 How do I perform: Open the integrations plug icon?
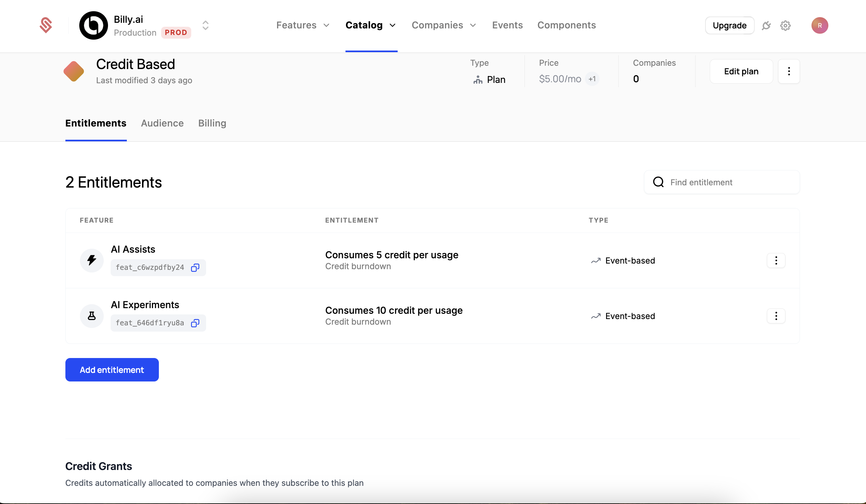pyautogui.click(x=766, y=25)
